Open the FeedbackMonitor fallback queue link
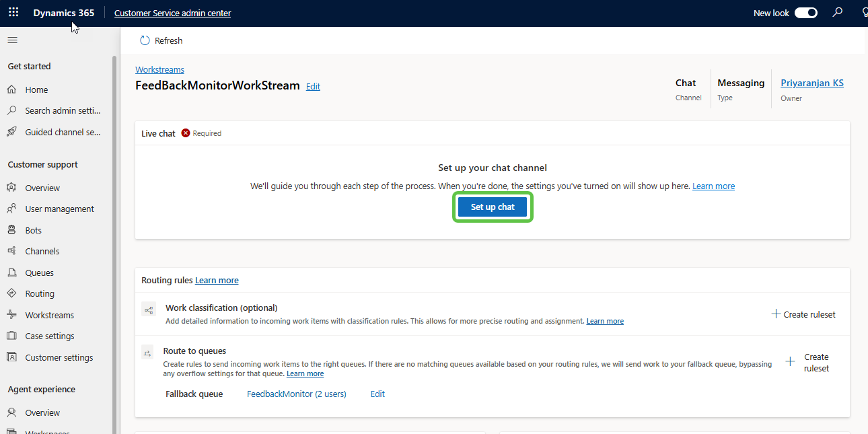868x434 pixels. tap(296, 394)
